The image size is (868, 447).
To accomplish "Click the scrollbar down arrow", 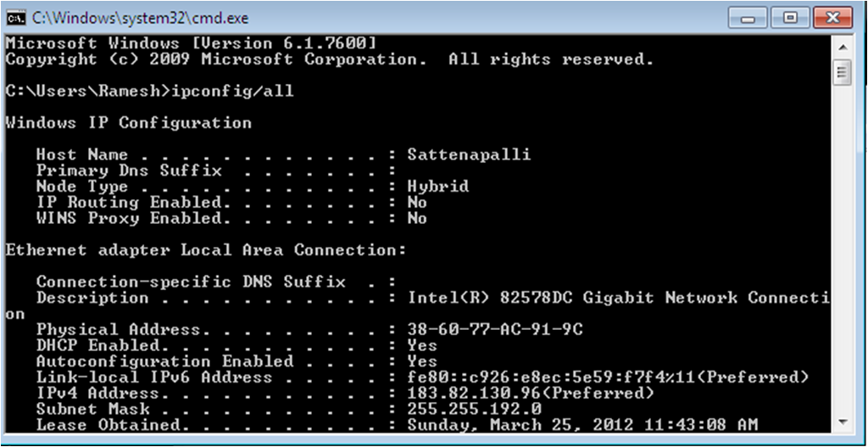I will 842,422.
